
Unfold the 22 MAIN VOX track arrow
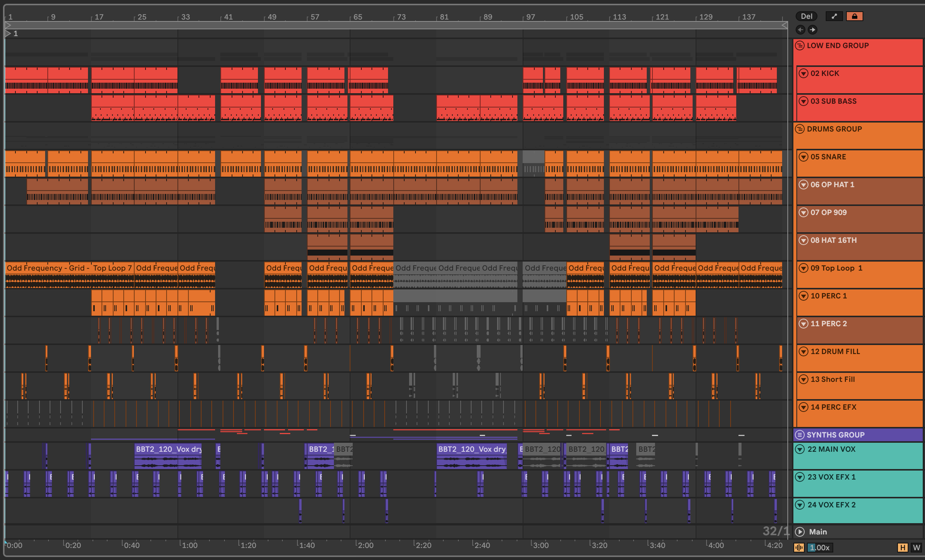click(x=800, y=449)
